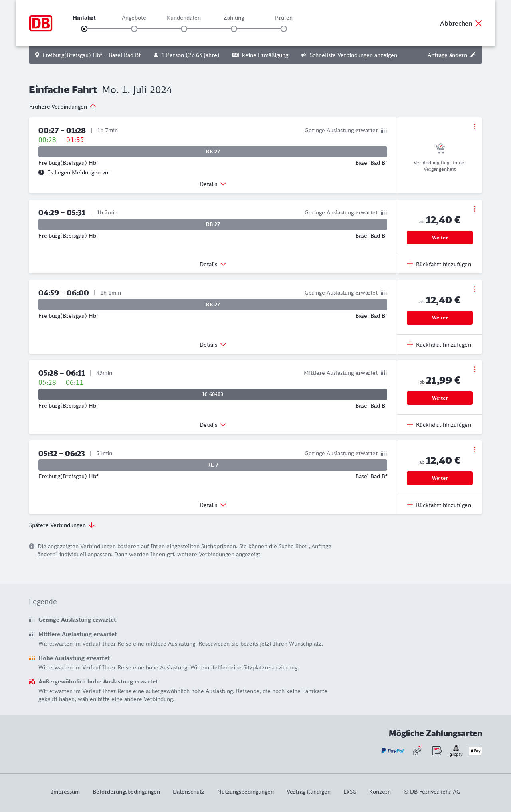The height and width of the screenshot is (812, 511).
Task: Click the giropay payment icon
Action: pyautogui.click(x=456, y=751)
